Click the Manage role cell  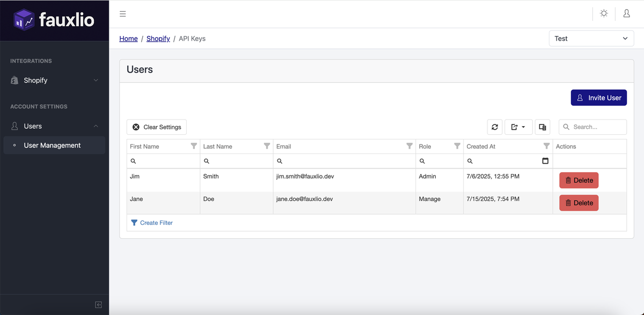(x=440, y=203)
